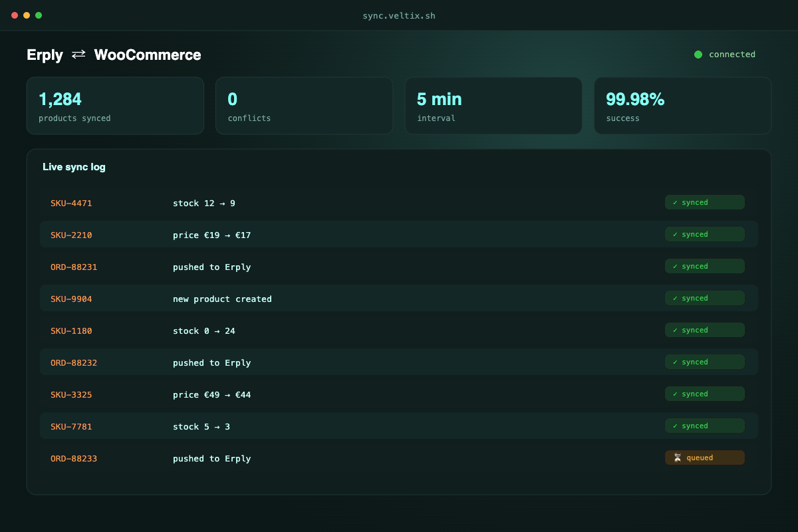Maximize the window with green button
Screen dimensions: 798x532
click(39, 15)
